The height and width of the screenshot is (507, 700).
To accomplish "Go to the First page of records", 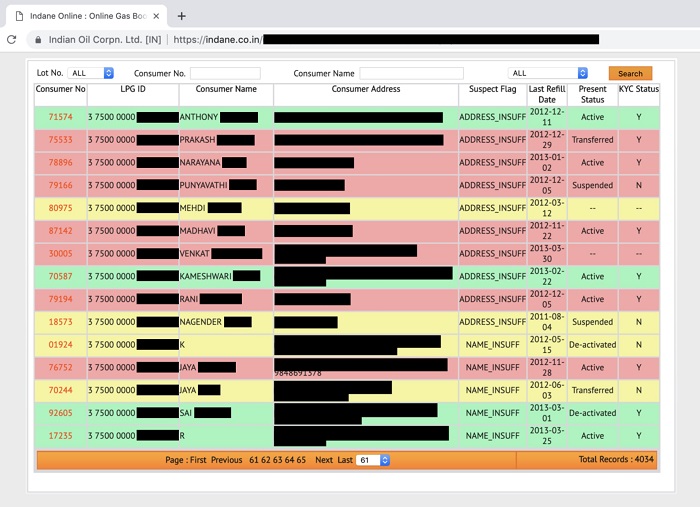I will point(198,460).
